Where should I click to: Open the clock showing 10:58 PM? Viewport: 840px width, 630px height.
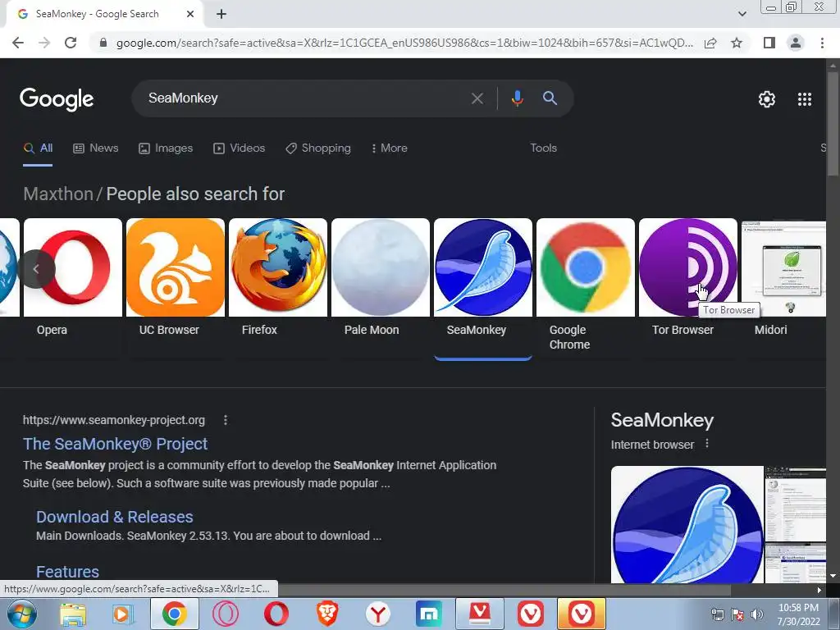(798, 614)
